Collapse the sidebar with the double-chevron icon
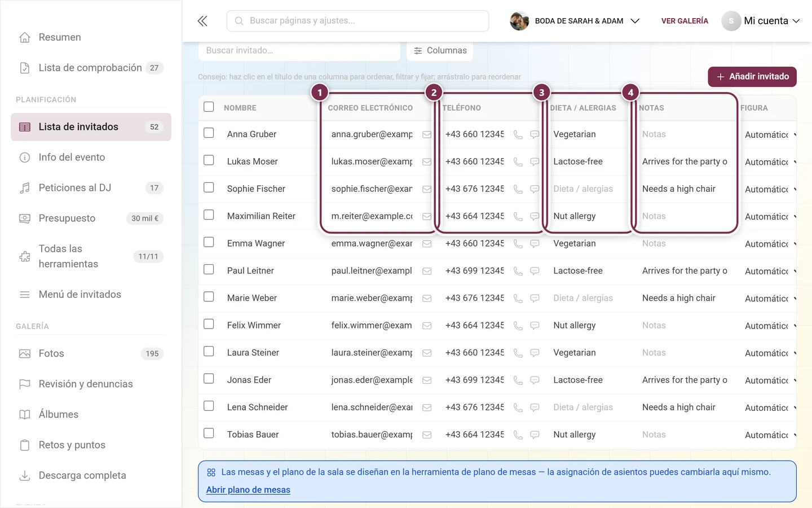The width and height of the screenshot is (812, 508). [202, 21]
